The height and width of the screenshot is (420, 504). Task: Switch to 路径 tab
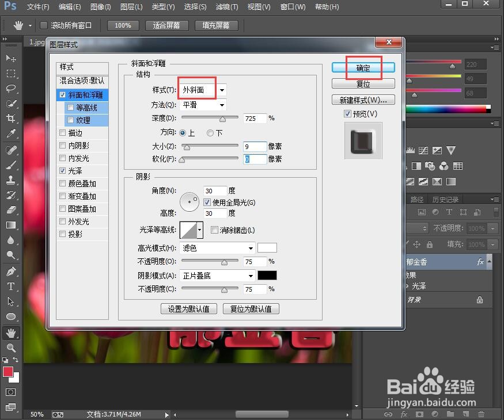pos(417,200)
